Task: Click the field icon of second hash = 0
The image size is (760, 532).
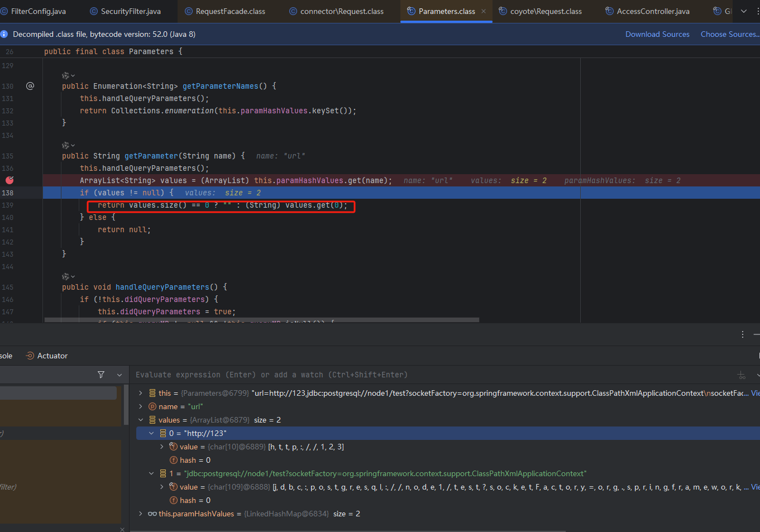Action: click(174, 500)
